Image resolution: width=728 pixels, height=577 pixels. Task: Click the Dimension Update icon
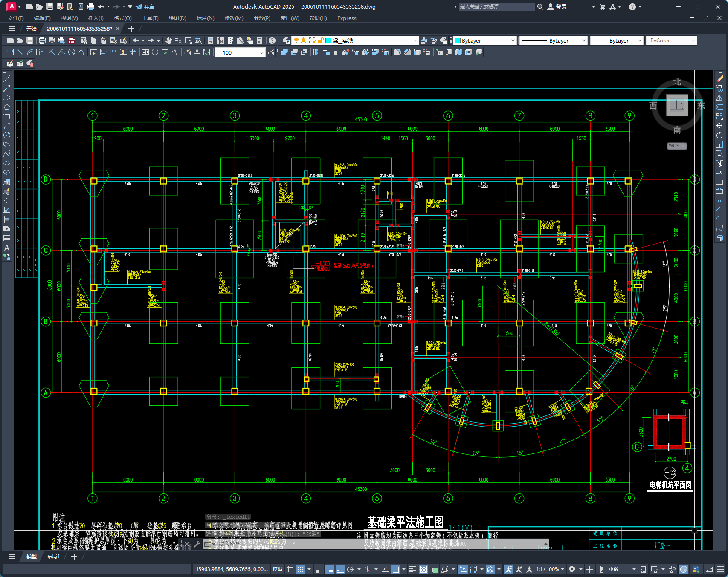pyautogui.click(x=207, y=52)
